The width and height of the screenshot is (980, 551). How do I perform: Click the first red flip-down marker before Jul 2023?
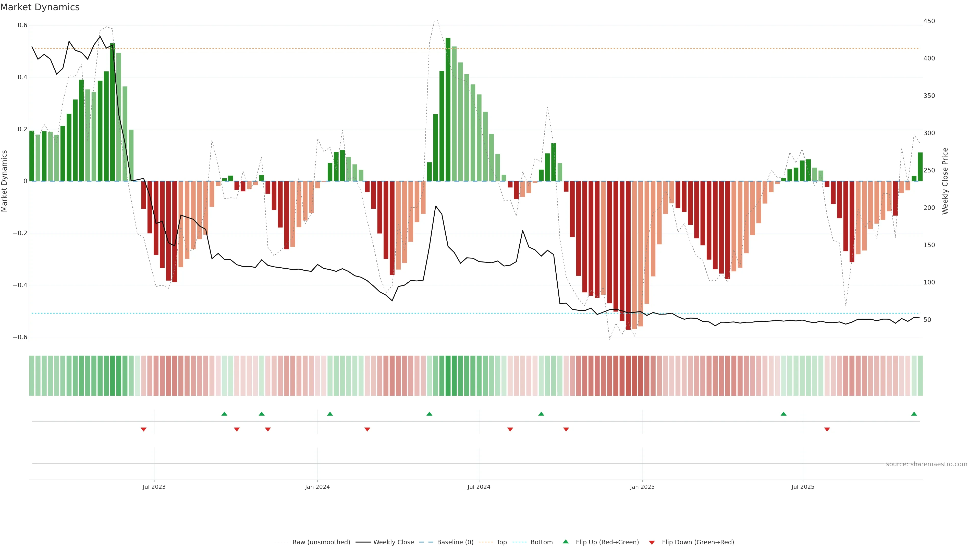(x=143, y=429)
